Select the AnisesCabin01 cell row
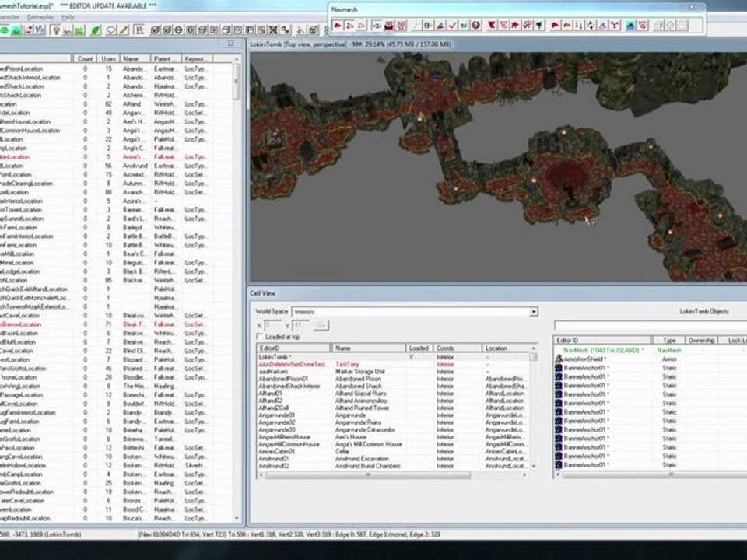The image size is (747, 560). click(393, 451)
